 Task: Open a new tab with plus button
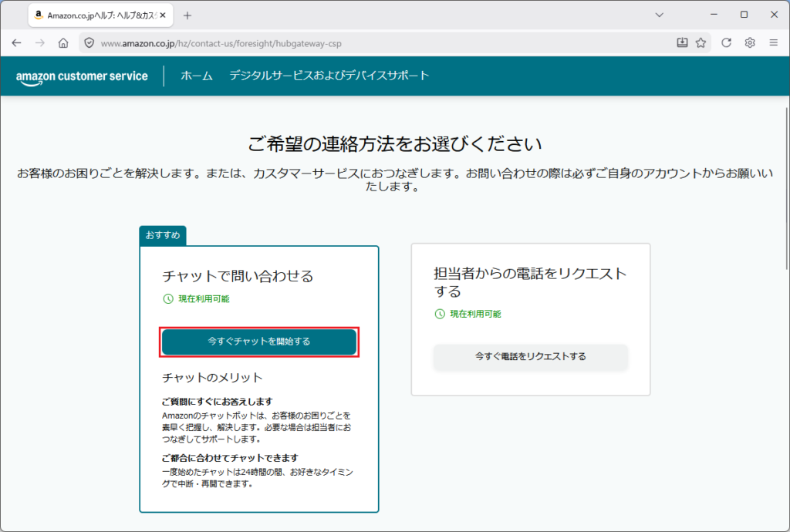187,15
